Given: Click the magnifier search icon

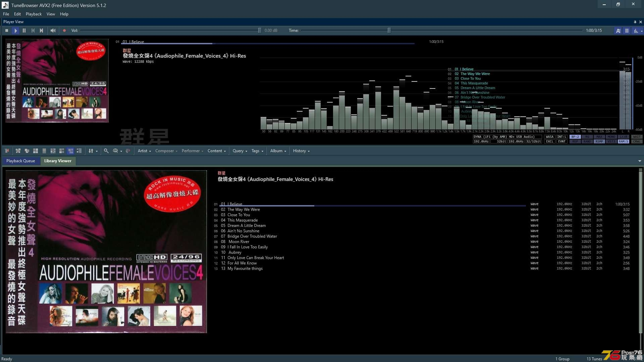Looking at the screenshot, I should pos(106,151).
